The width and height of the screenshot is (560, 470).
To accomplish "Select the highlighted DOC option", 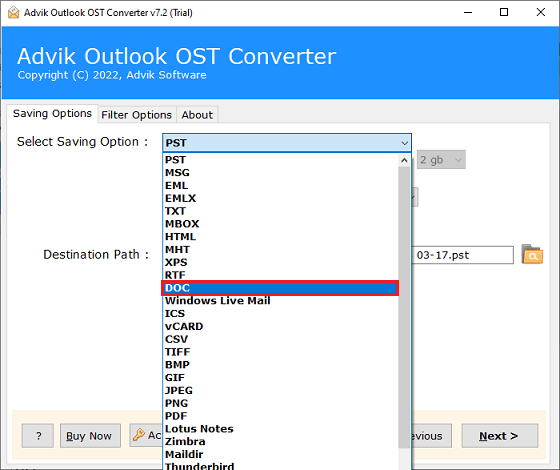I will [281, 288].
